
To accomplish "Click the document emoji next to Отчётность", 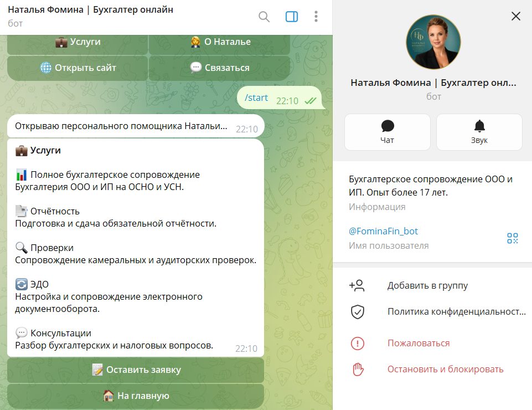I will click(22, 211).
